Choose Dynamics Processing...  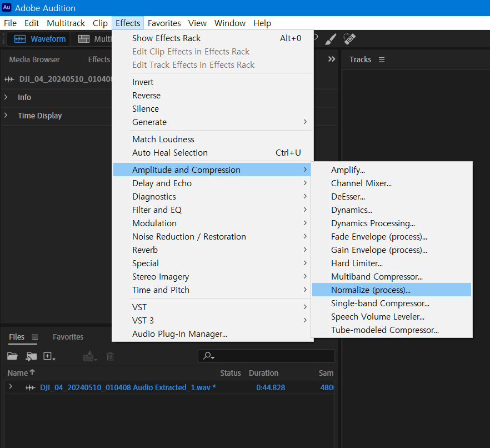[x=392, y=223]
